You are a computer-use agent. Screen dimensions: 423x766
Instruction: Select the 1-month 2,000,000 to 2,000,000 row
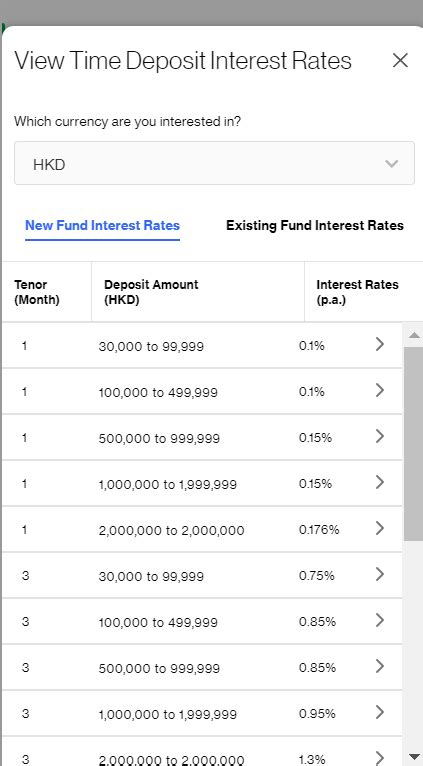202,530
